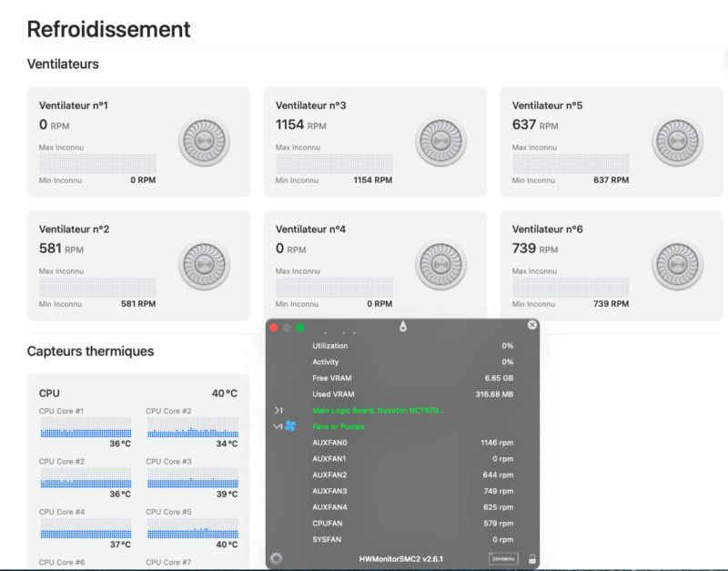Click the HWMonitorSMC2 v2.6.1 version label
The image size is (728, 571).
[400, 559]
